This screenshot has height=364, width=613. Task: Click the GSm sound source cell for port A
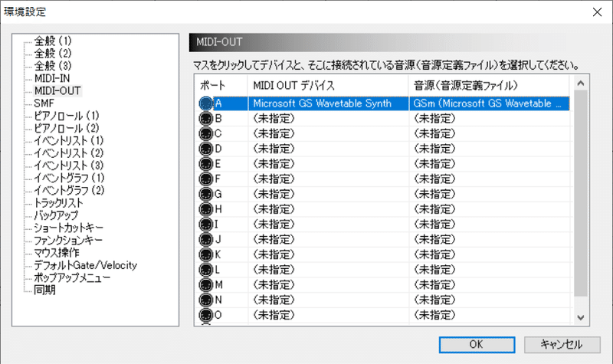[489, 103]
